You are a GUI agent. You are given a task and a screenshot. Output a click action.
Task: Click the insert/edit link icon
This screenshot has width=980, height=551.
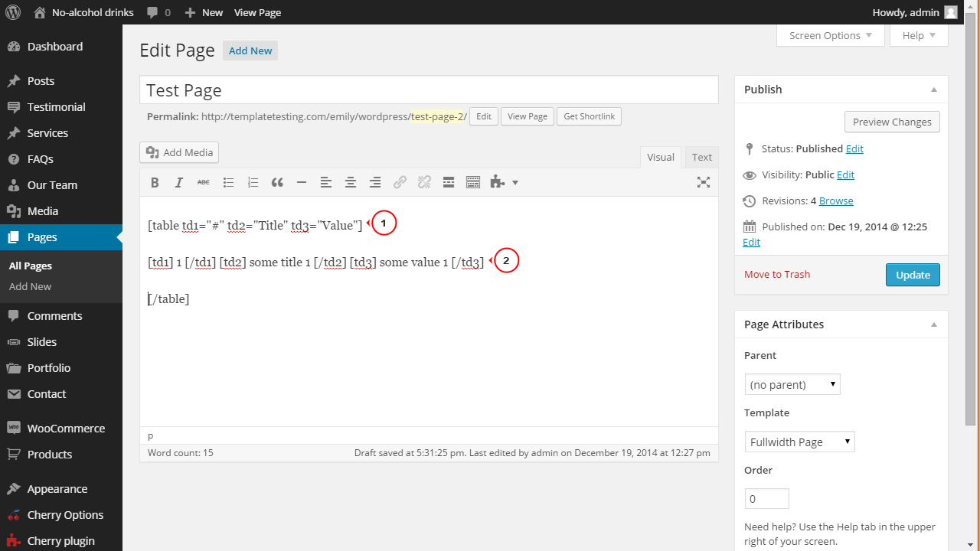pos(400,182)
